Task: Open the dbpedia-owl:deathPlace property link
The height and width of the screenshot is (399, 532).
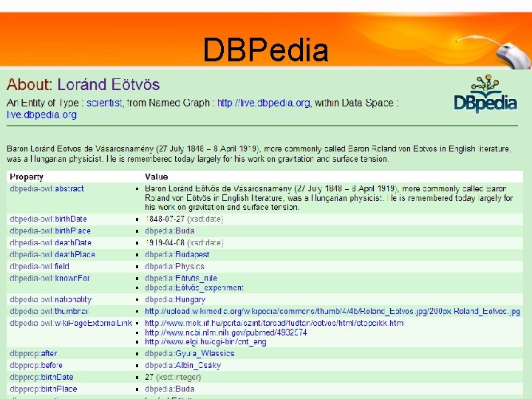Action: (52, 255)
